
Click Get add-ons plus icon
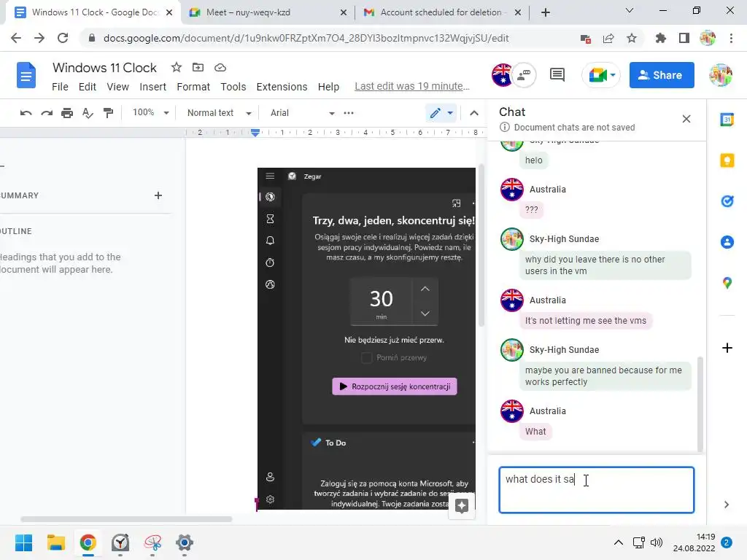pyautogui.click(x=727, y=348)
